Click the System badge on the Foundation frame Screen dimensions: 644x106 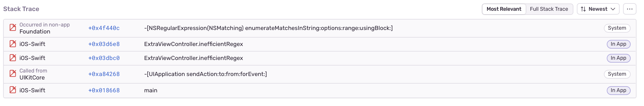[617, 28]
